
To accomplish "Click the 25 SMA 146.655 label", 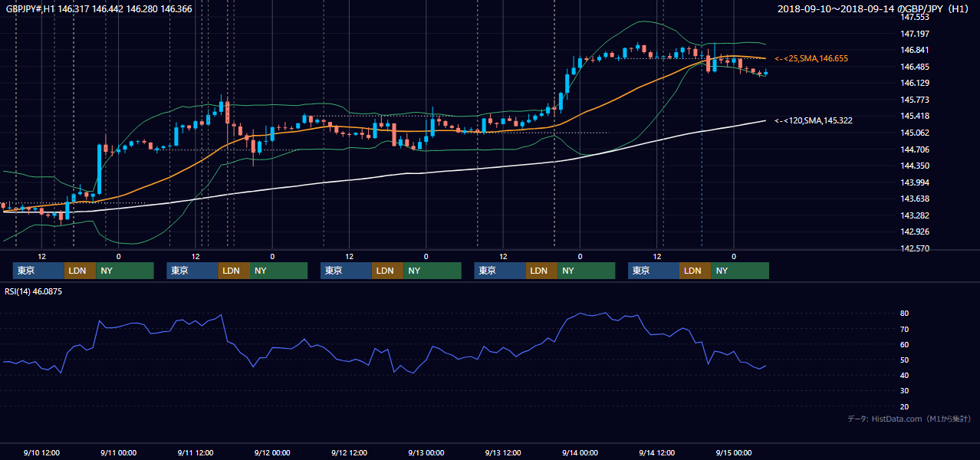I will (811, 58).
